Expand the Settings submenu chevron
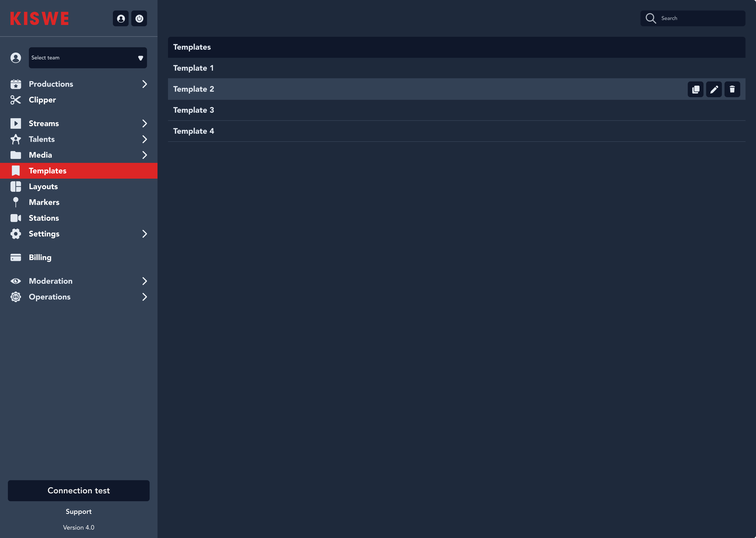Screen dimensions: 756x538 [x=144, y=234]
